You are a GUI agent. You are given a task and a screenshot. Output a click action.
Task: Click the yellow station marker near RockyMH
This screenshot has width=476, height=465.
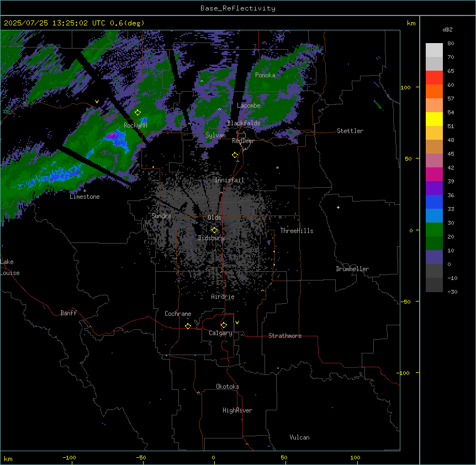138,113
